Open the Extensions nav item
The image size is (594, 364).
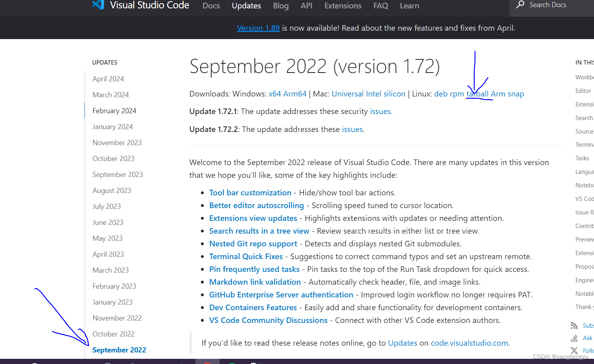343,6
